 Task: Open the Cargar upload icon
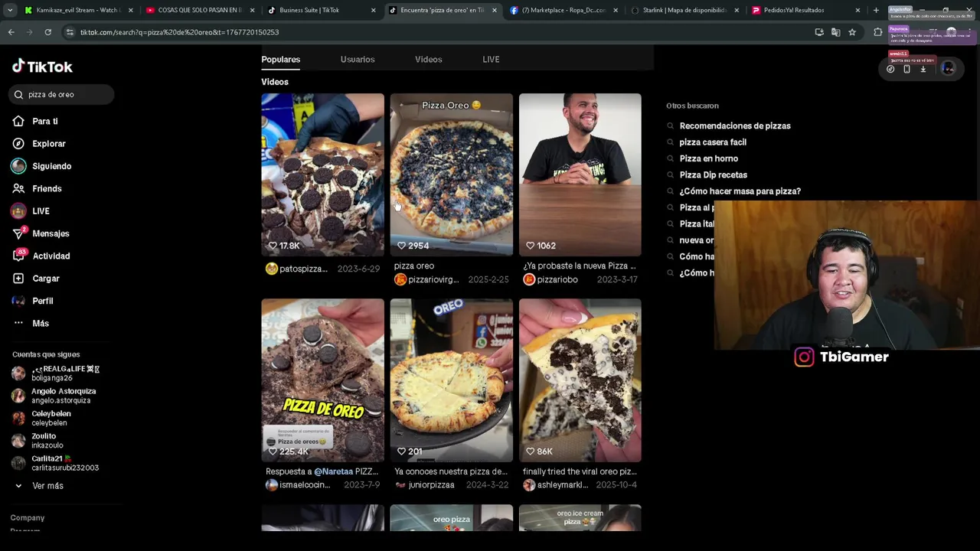click(x=18, y=279)
